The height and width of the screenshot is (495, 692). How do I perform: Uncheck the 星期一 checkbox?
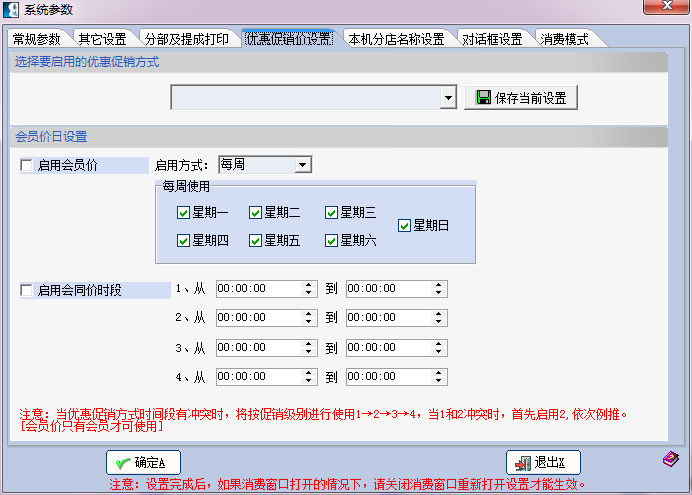[183, 212]
